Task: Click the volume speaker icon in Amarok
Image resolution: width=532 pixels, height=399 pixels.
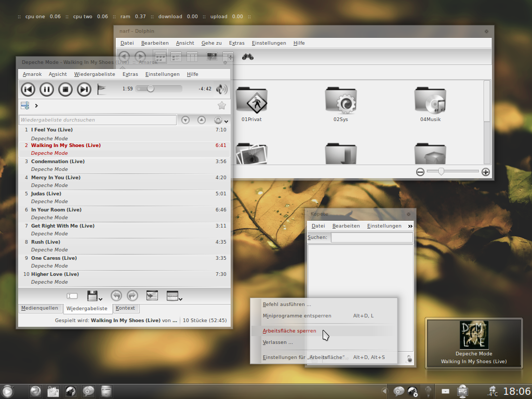Action: [x=221, y=89]
